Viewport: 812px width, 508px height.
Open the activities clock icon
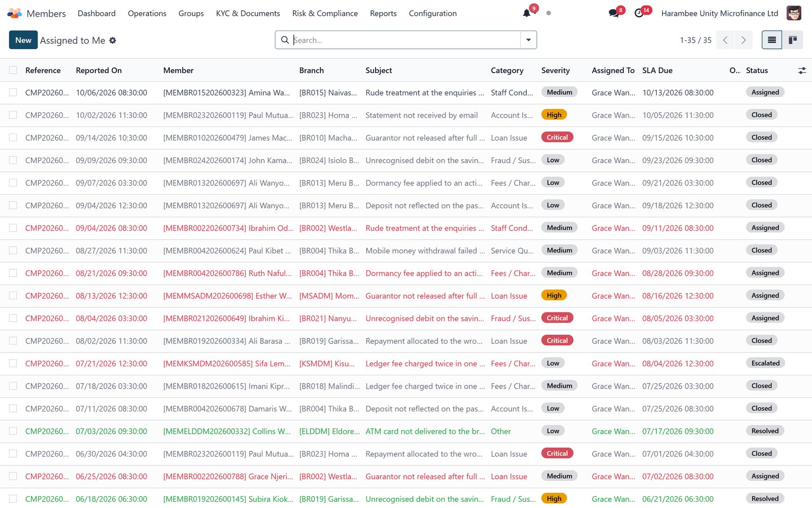pyautogui.click(x=639, y=13)
